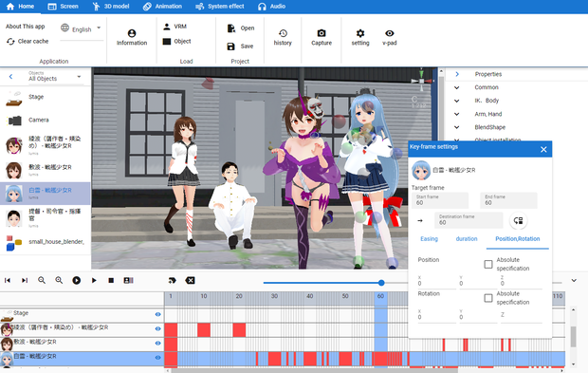The width and height of the screenshot is (588, 373).
Task: Toggle visibility of 白雪 track
Action: click(157, 358)
